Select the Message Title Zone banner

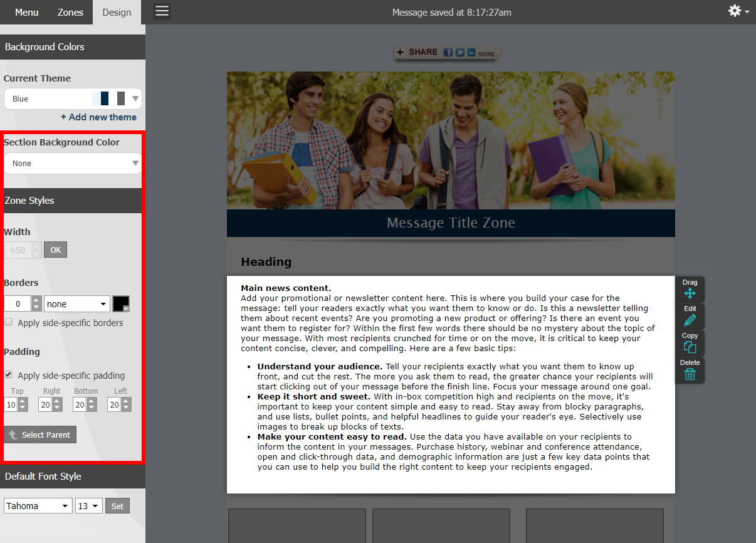(x=451, y=223)
